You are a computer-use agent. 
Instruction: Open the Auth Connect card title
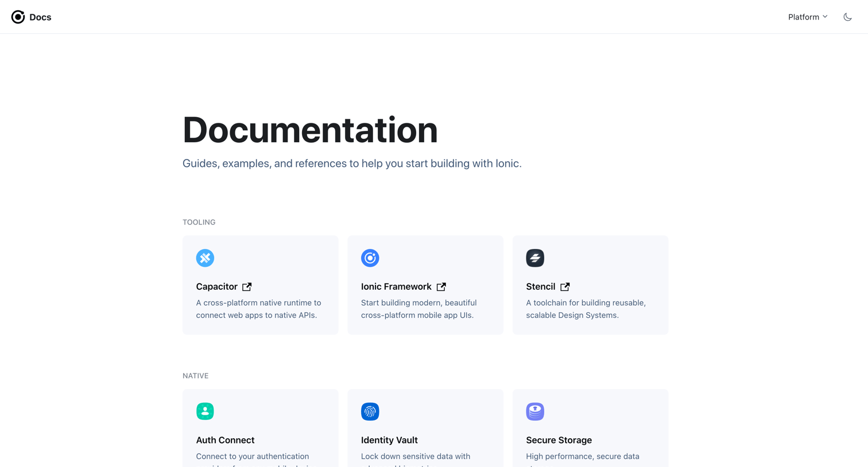click(x=225, y=440)
